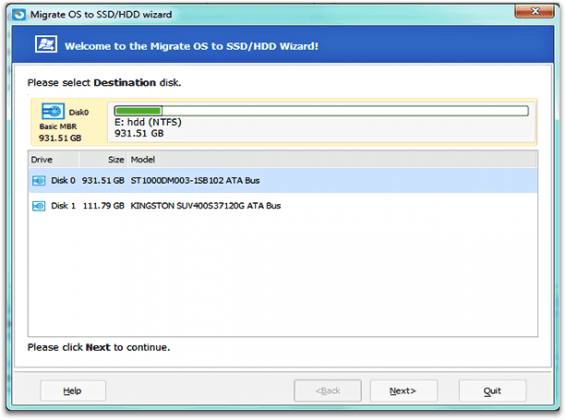
Task: Open the Help button
Action: click(x=73, y=390)
